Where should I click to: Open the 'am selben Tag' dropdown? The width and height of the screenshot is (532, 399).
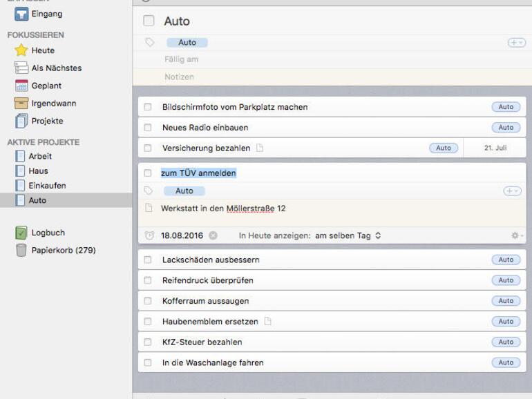(x=348, y=235)
